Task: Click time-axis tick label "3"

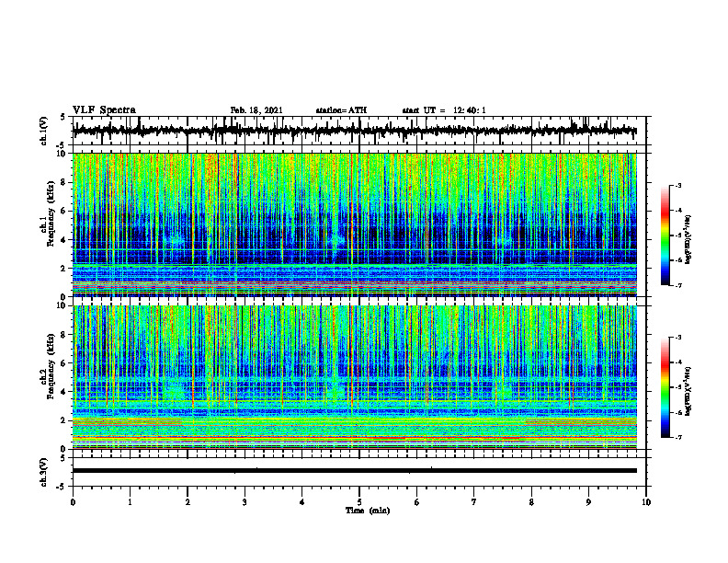Action: [x=245, y=502]
